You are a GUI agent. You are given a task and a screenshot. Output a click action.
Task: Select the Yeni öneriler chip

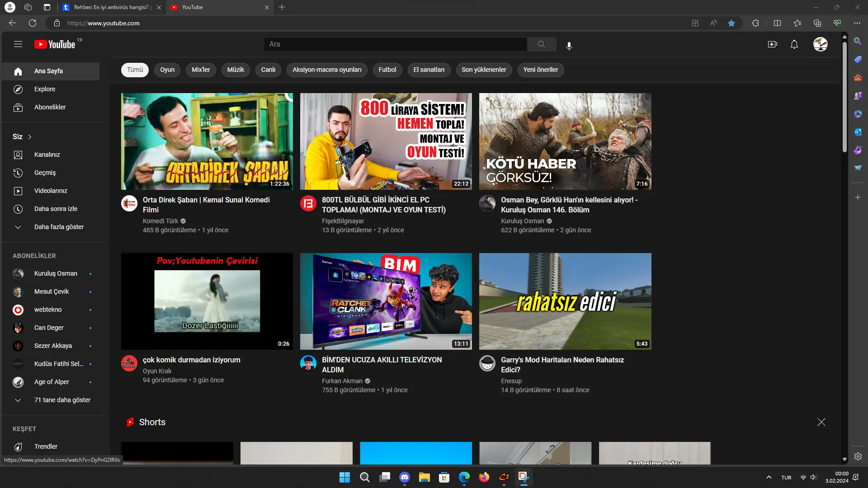541,70
